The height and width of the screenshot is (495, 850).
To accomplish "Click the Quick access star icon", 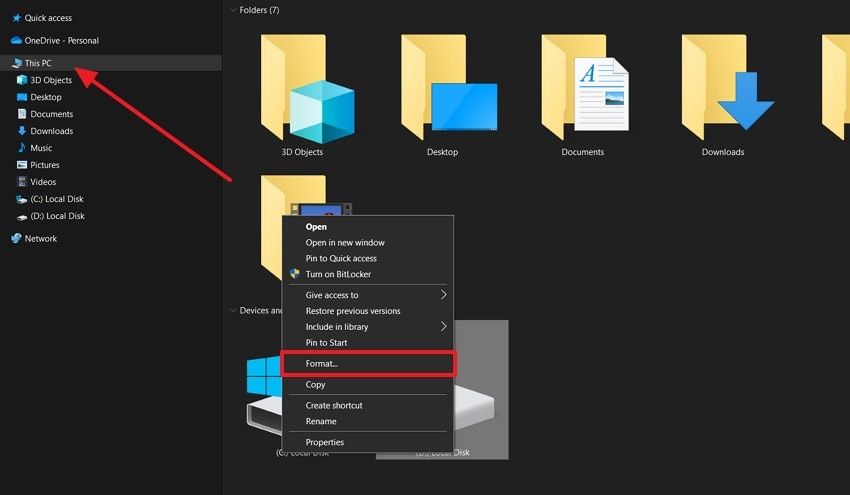I will point(17,18).
